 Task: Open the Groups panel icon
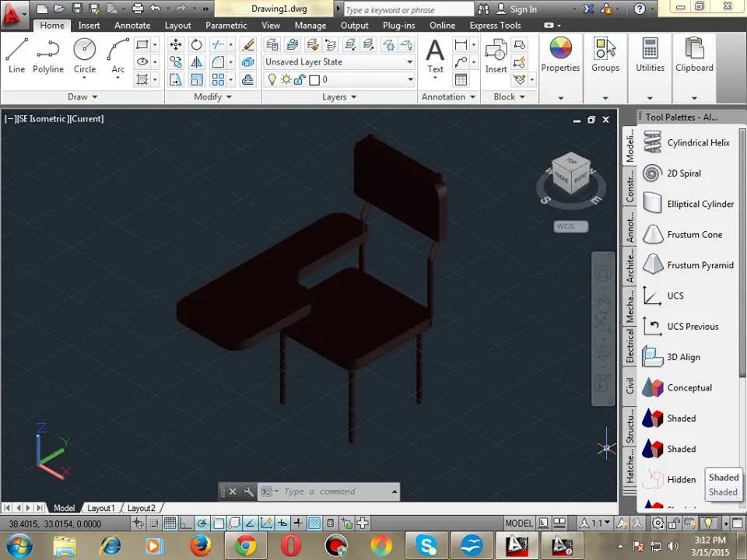coord(605,54)
